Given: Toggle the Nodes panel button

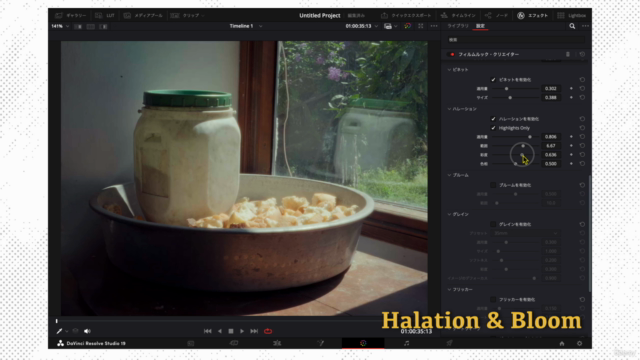Looking at the screenshot, I should click(x=496, y=16).
